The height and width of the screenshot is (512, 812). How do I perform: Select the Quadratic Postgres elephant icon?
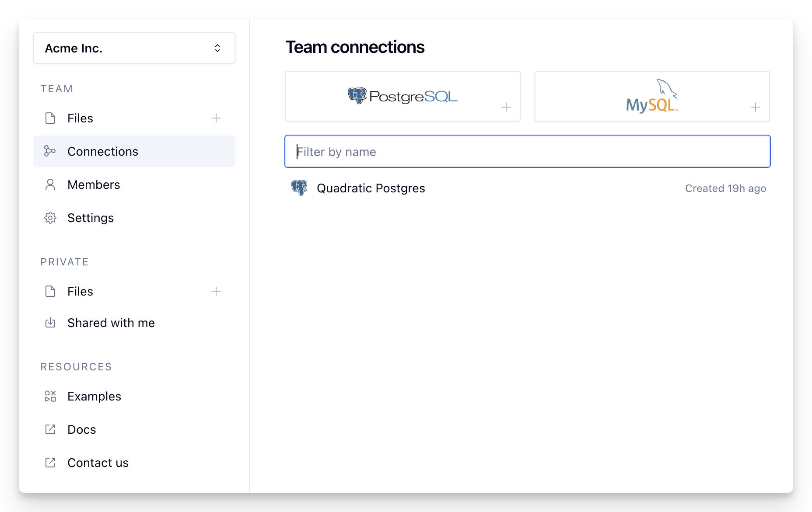tap(299, 188)
